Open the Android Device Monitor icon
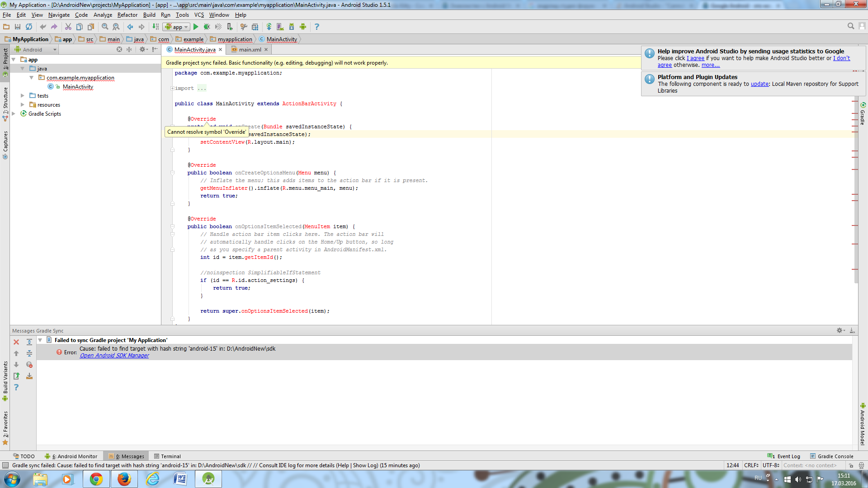 (x=303, y=27)
